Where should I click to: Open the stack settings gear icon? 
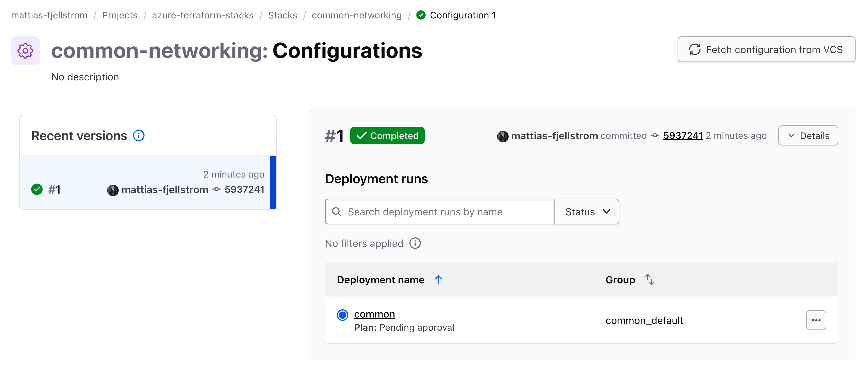tap(25, 50)
